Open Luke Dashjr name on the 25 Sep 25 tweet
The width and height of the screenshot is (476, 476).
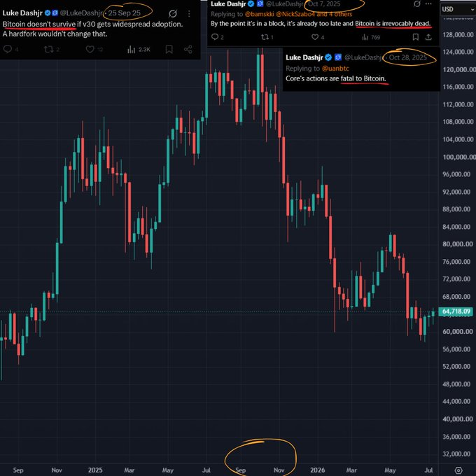tap(22, 13)
